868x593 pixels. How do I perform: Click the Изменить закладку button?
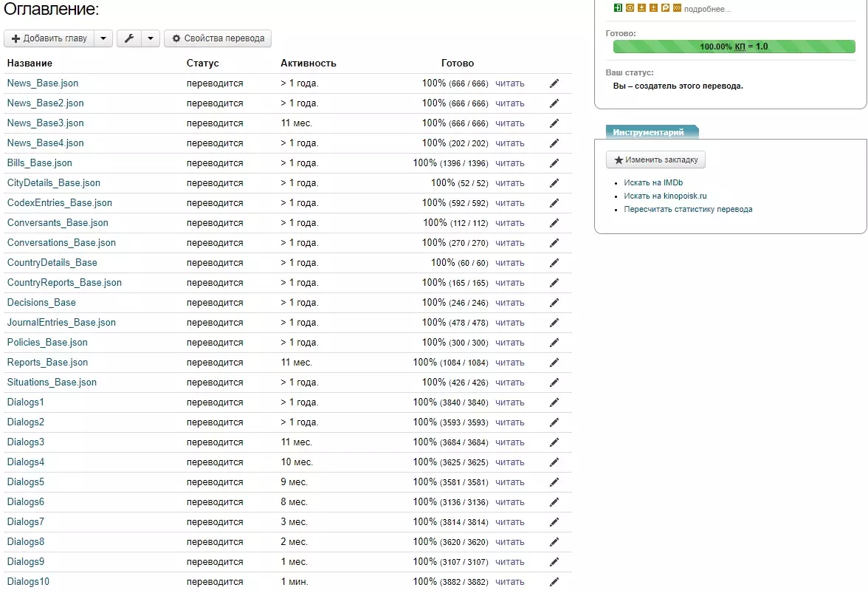pos(655,160)
